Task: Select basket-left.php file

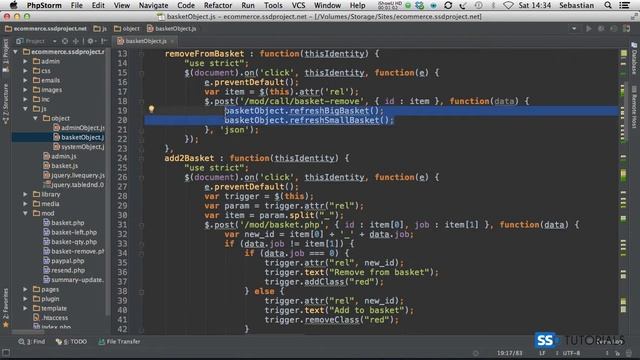Action: 70,232
